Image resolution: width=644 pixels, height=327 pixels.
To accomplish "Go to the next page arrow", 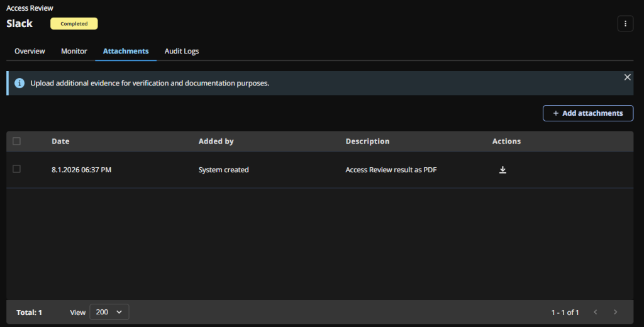I will (x=615, y=312).
